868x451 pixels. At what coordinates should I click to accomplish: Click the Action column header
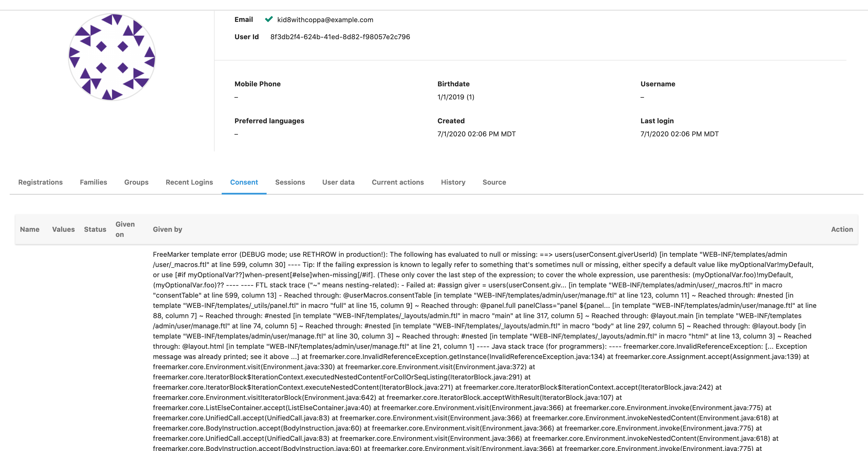coord(842,229)
